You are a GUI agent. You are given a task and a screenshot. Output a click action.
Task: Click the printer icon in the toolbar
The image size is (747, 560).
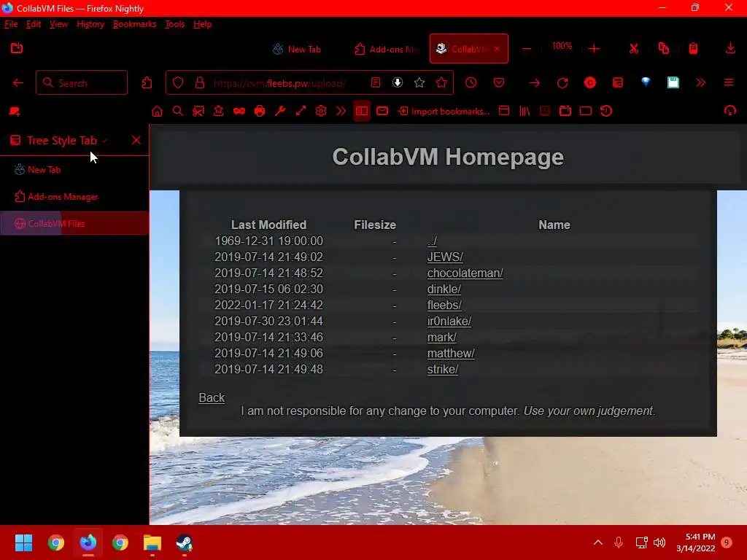[260, 112]
